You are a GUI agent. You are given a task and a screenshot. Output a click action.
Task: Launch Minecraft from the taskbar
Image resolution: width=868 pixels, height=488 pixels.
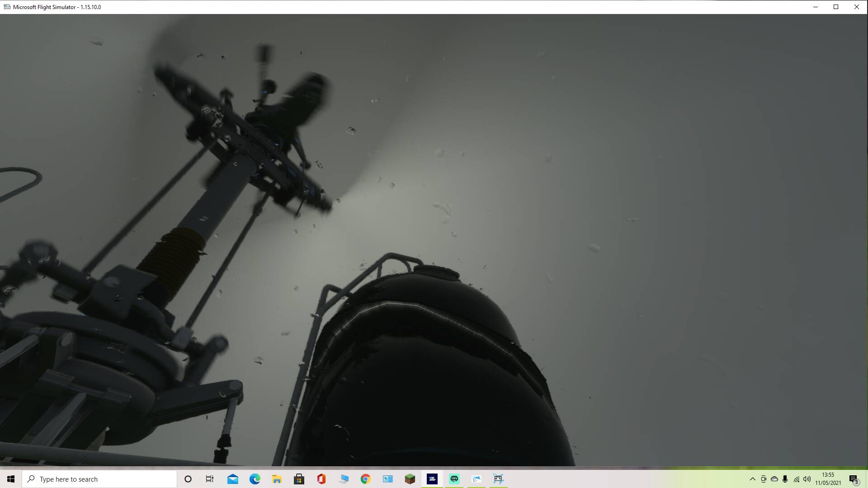pyautogui.click(x=410, y=479)
